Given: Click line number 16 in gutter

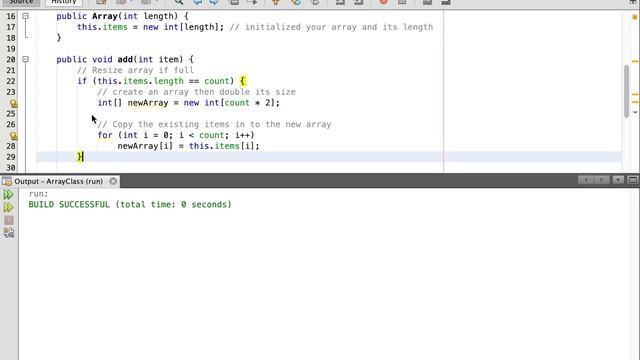Looking at the screenshot, I should point(11,16).
